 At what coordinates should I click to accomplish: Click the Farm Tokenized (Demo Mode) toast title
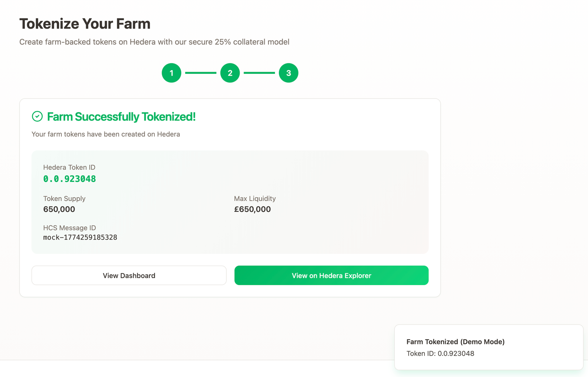tap(455, 342)
